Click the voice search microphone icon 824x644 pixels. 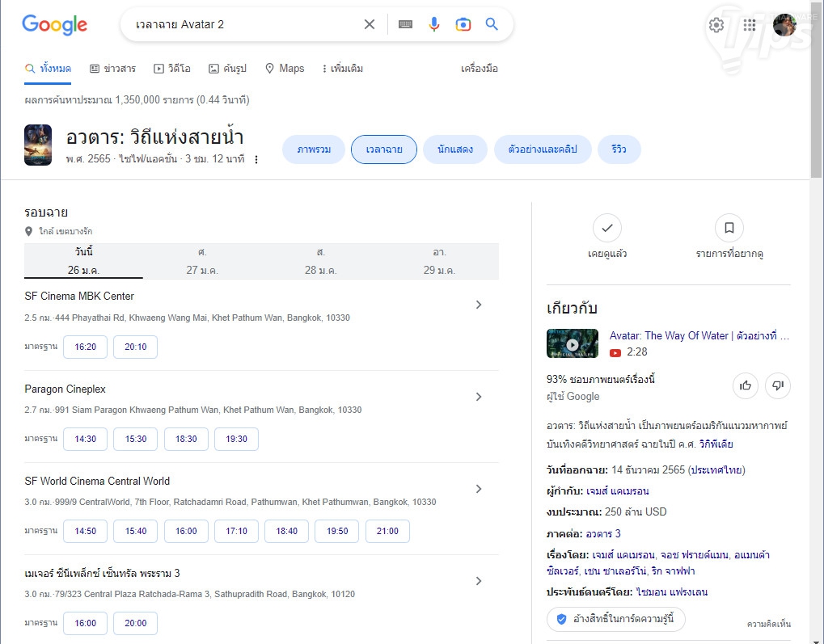coord(434,24)
